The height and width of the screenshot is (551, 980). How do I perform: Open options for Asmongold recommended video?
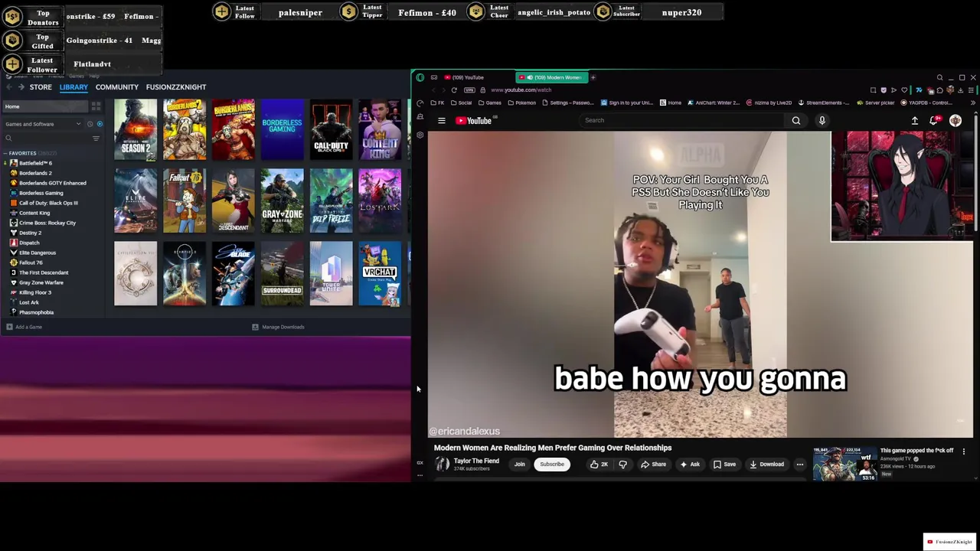point(963,452)
